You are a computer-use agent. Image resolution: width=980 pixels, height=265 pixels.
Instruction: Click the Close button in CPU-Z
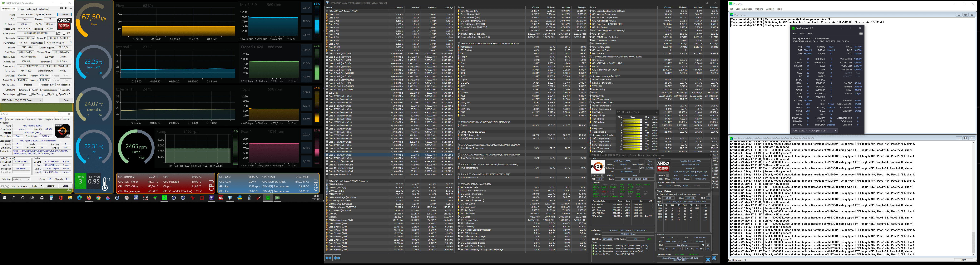(65, 186)
